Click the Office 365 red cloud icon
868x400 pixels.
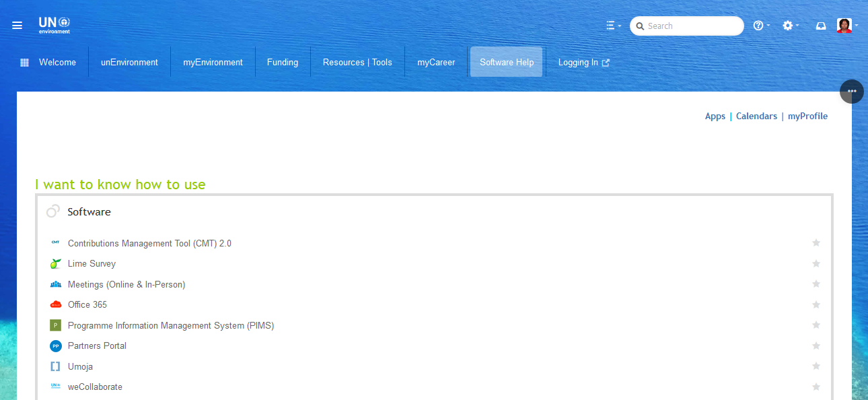click(x=55, y=305)
